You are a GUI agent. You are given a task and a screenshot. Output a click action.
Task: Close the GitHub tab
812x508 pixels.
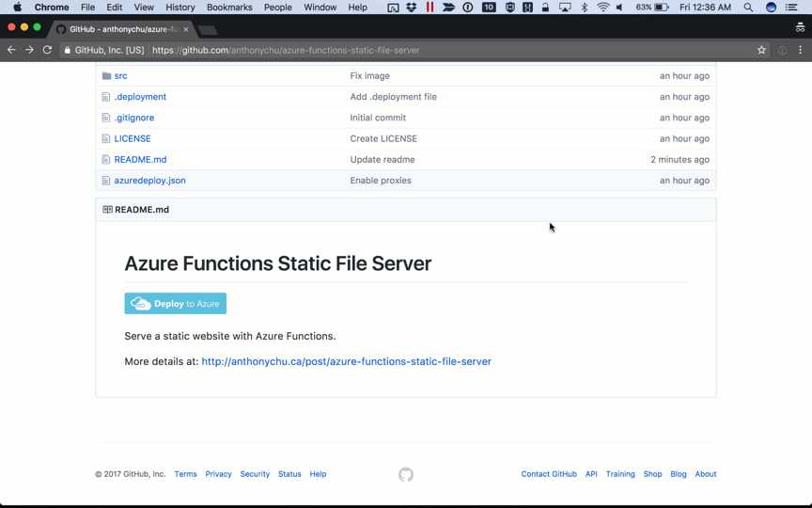click(x=186, y=29)
